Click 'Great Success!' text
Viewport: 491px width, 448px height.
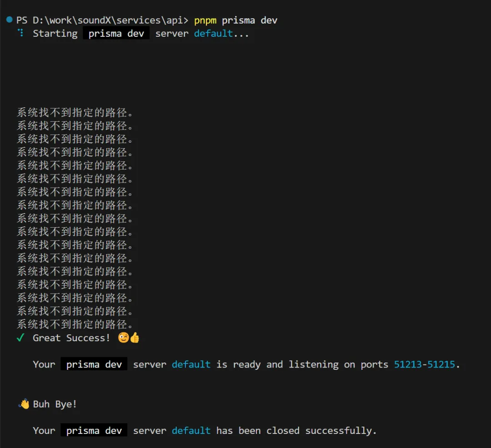pos(71,338)
